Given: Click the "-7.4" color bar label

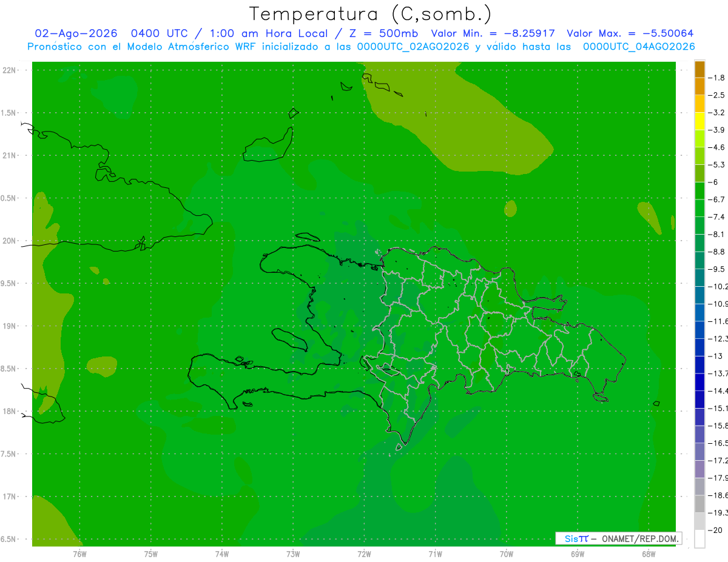Looking at the screenshot, I should click(716, 217).
